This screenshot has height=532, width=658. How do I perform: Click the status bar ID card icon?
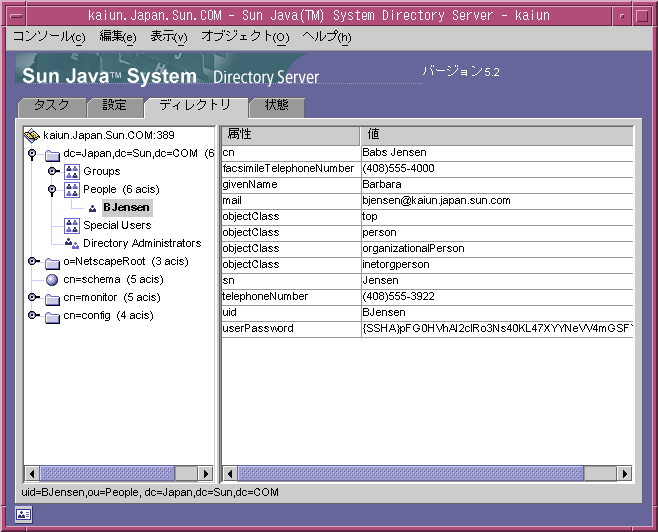(x=23, y=514)
